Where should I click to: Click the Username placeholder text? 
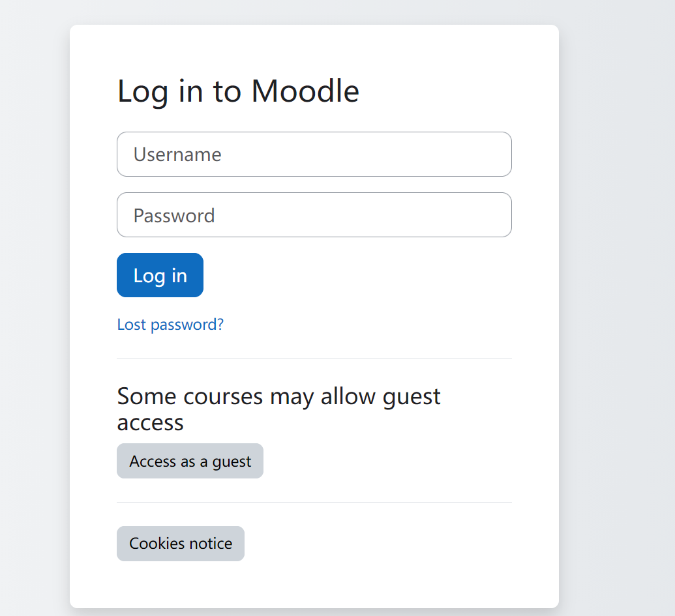coord(177,154)
